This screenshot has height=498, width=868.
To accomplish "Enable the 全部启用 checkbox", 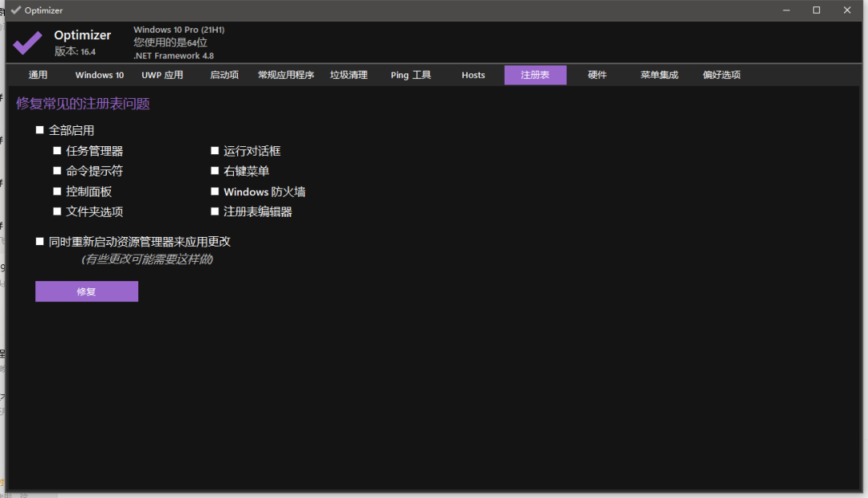I will point(40,130).
